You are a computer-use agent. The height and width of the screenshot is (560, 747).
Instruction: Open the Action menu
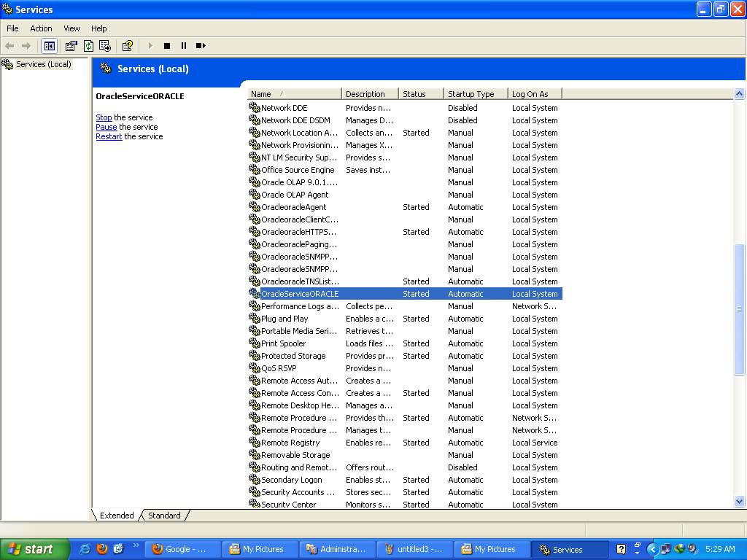pyautogui.click(x=41, y=28)
